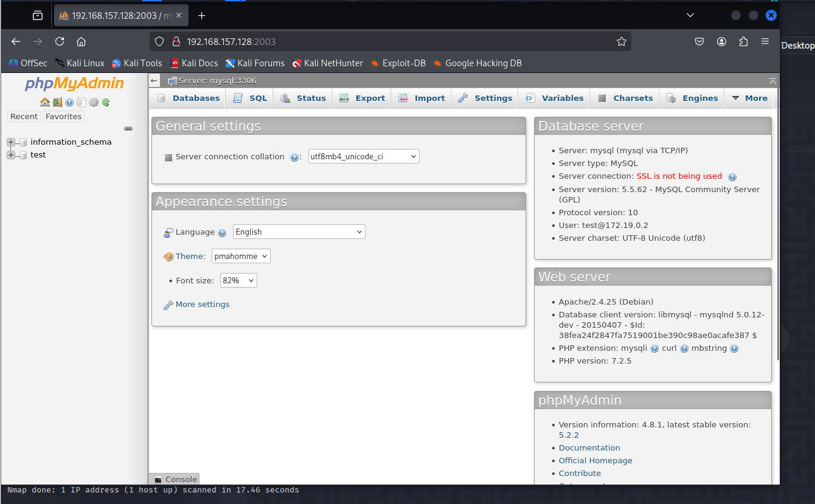
Task: Click the link-with-main-panel chain icon
Action: (128, 129)
